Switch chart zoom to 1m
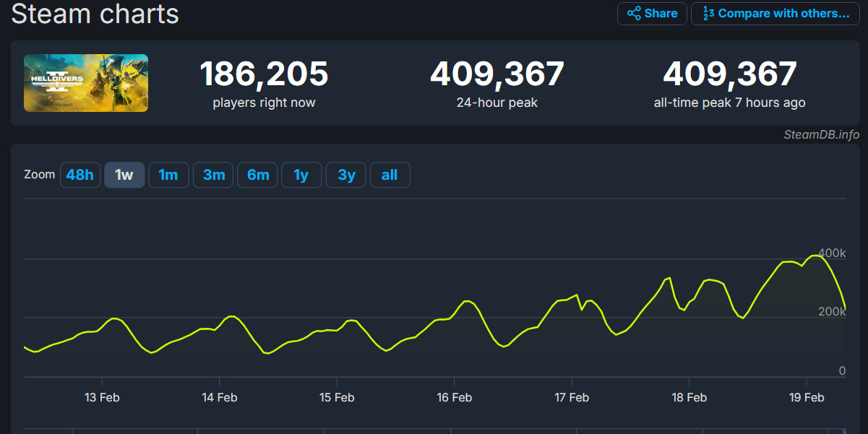Image resolution: width=868 pixels, height=434 pixels. pyautogui.click(x=168, y=175)
